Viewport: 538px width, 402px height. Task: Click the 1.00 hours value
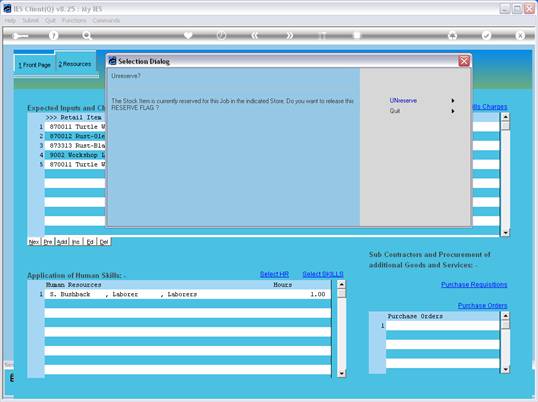[318, 294]
